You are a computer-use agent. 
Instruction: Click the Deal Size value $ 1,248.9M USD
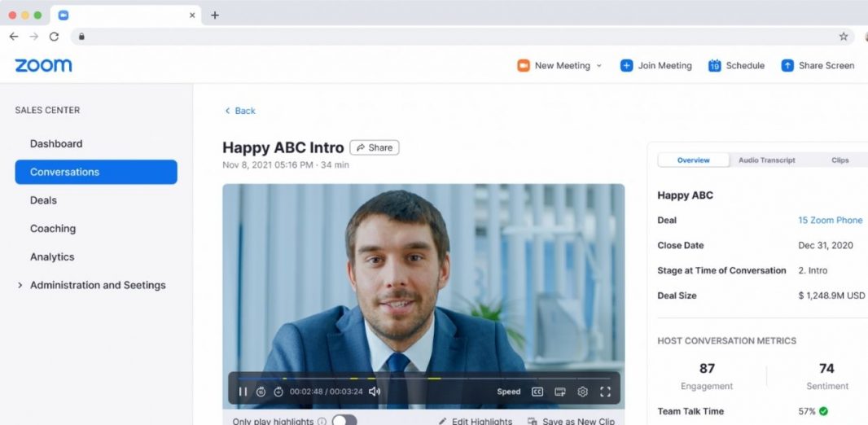[831, 296]
